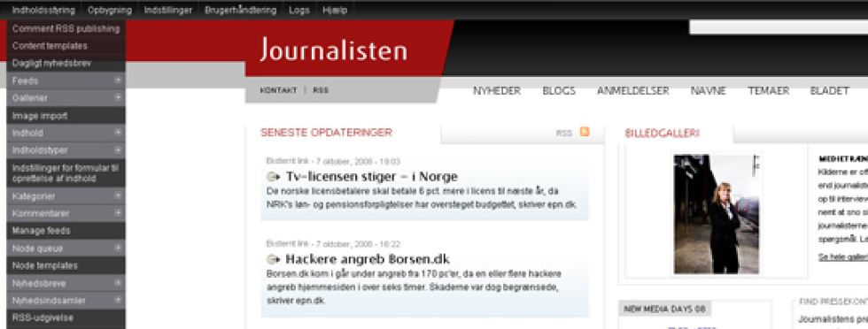868x329 pixels.
Task: Go to NYHEDER section
Action: click(497, 91)
